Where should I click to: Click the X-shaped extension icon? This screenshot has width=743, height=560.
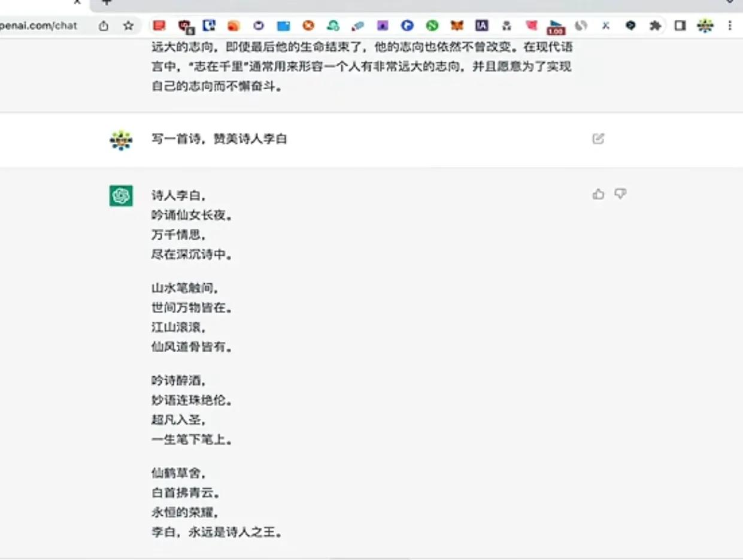tap(605, 26)
